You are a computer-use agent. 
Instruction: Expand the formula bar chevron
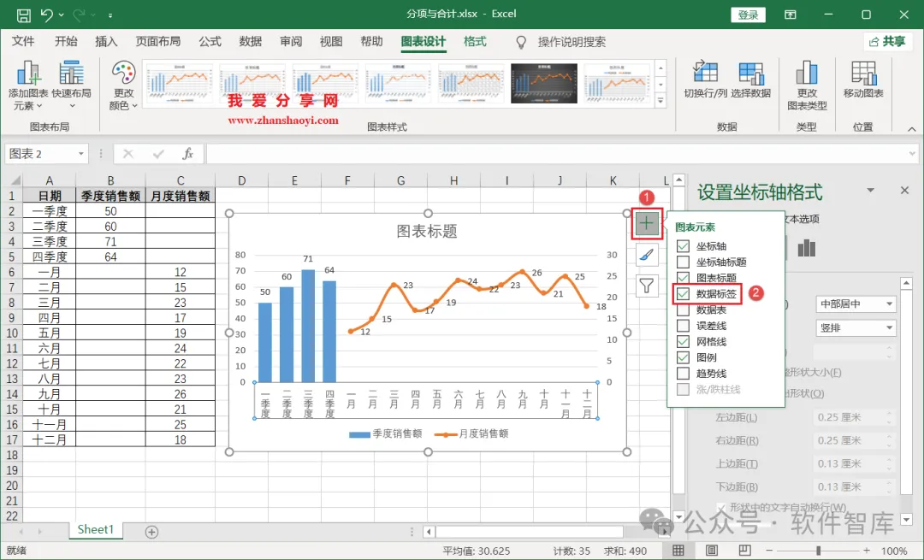click(x=912, y=154)
